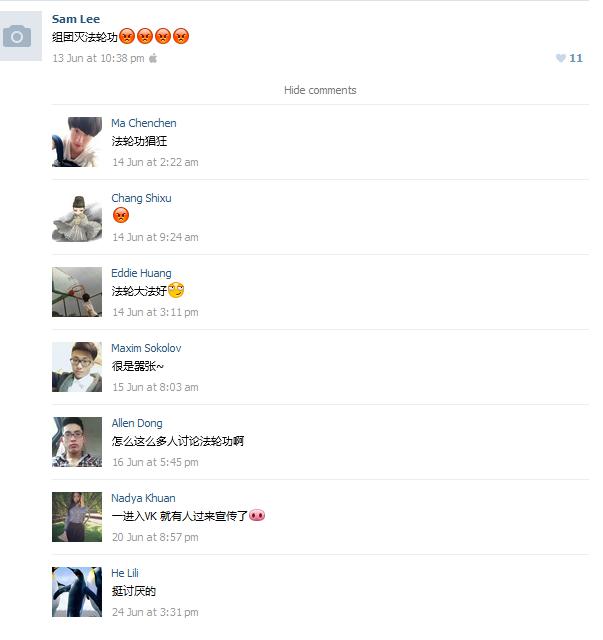Open Maxim Sokolov's profile name
603x640 pixels.
pos(146,348)
